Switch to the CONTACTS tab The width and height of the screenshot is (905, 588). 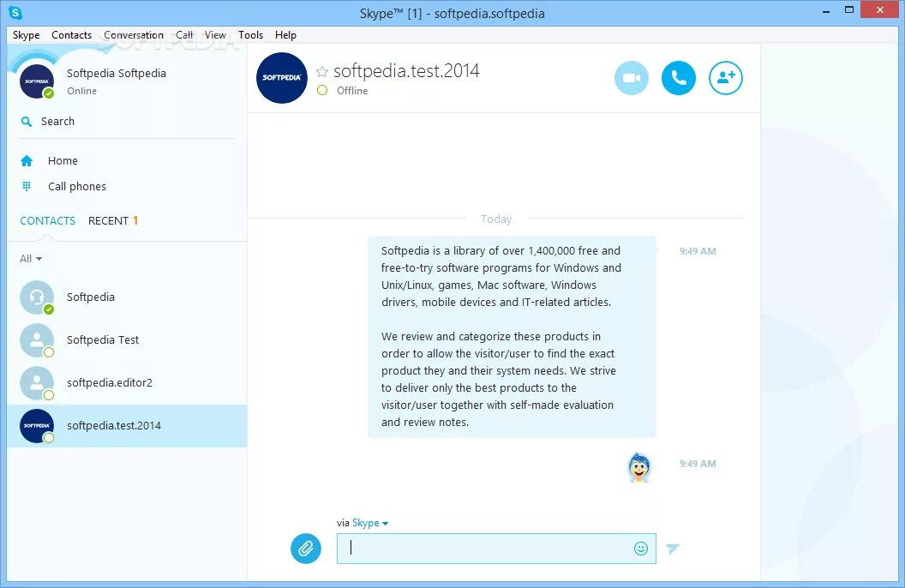[47, 221]
